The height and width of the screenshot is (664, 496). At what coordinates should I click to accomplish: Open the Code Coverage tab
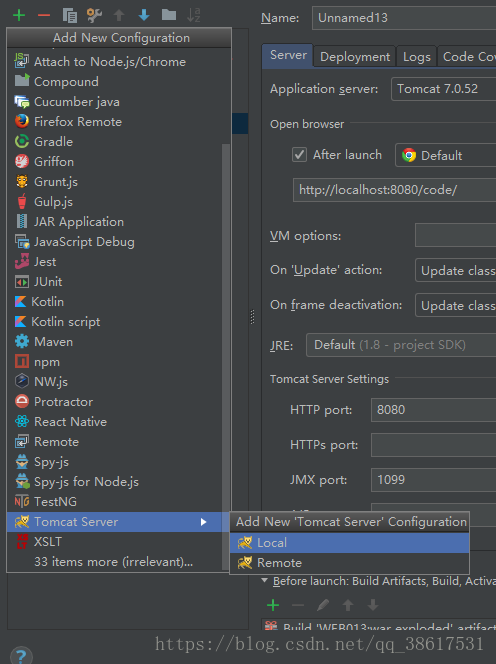[467, 57]
